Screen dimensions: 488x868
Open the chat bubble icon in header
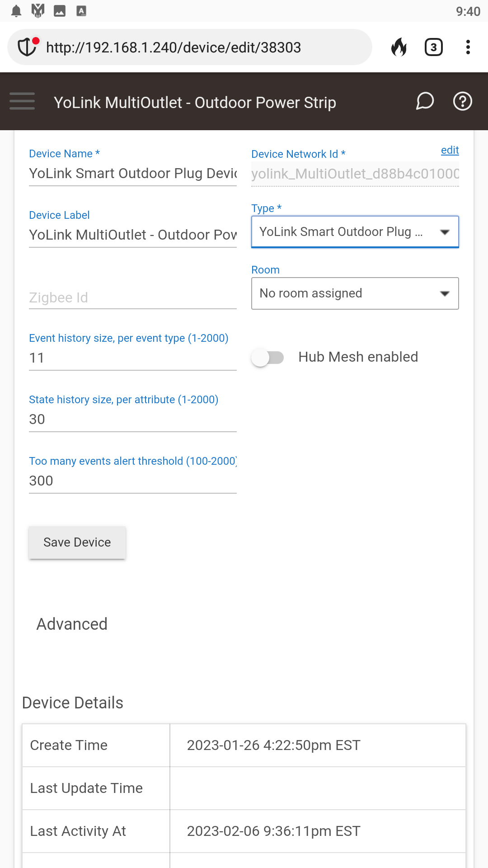[x=425, y=101]
